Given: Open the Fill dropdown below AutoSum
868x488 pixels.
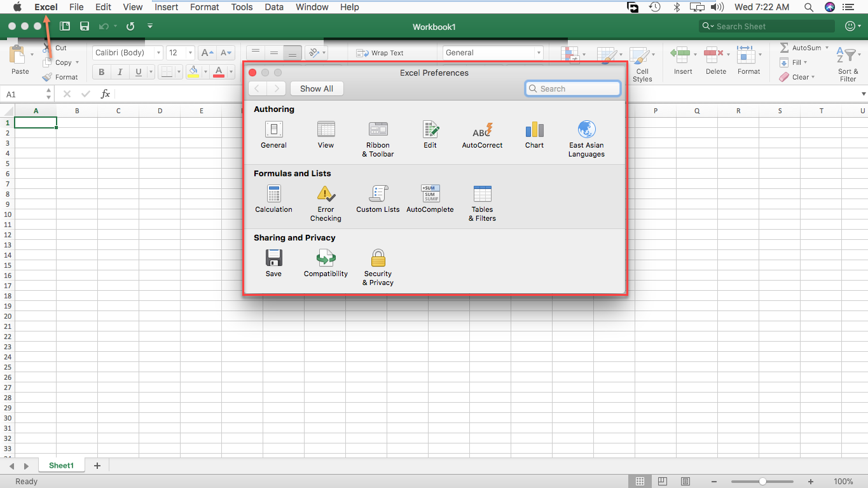Looking at the screenshot, I should 793,62.
